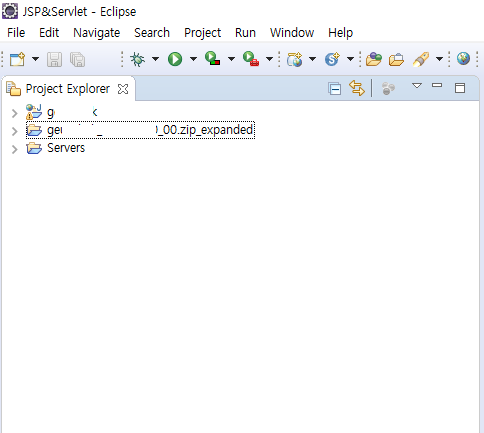Click the Search flashlight icon
484x433 pixels.
click(x=421, y=59)
